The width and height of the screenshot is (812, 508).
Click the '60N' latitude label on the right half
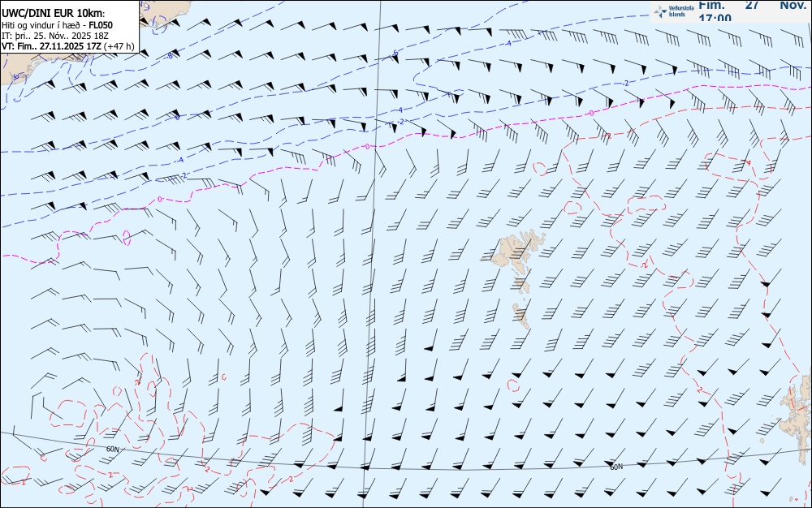[616, 467]
